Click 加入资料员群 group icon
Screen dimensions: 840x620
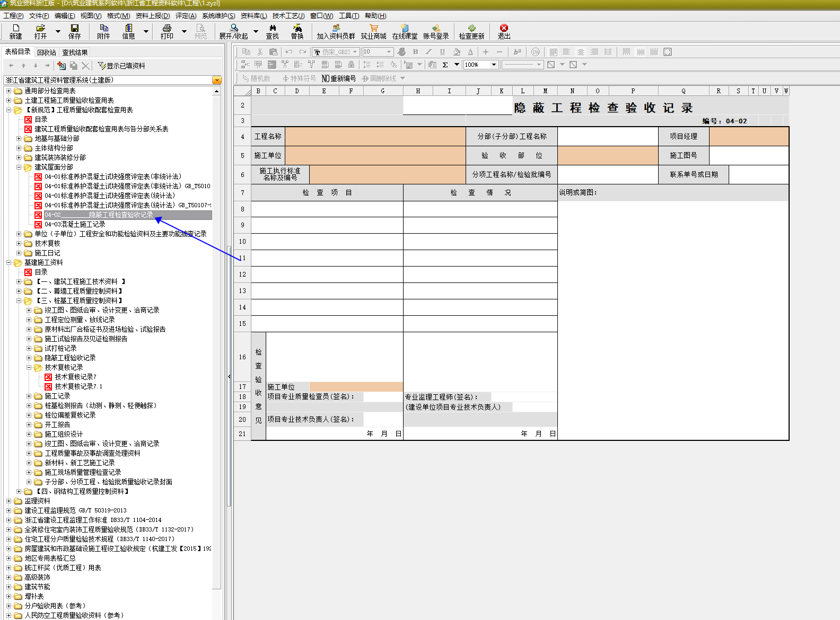coord(336,31)
